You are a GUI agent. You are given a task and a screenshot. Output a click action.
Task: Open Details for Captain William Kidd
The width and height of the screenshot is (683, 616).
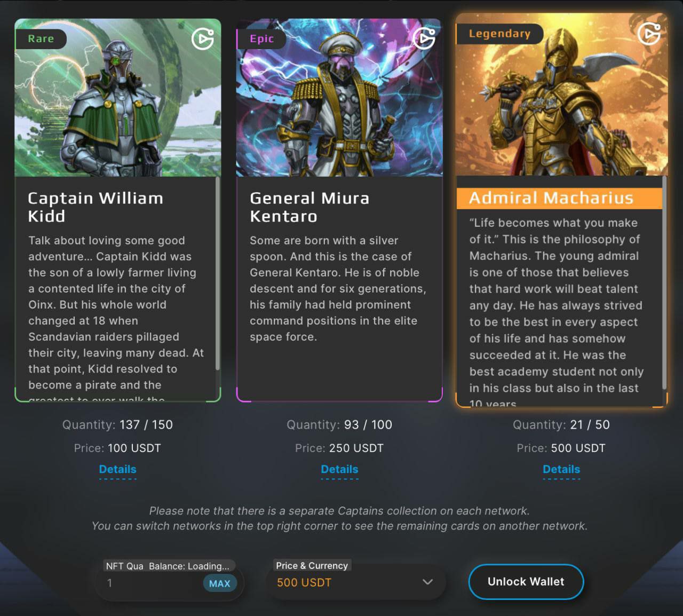117,470
